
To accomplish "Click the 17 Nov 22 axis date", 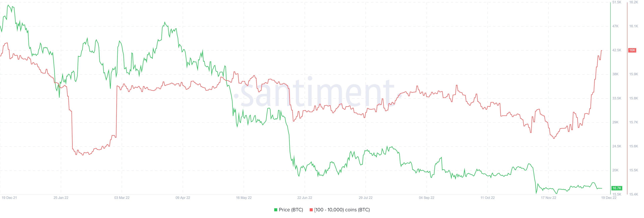I will [x=549, y=198].
